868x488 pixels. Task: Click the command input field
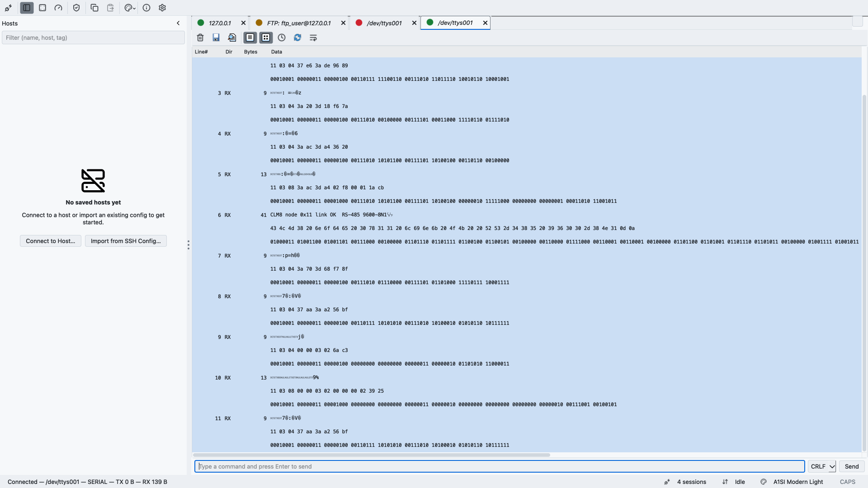tap(500, 466)
